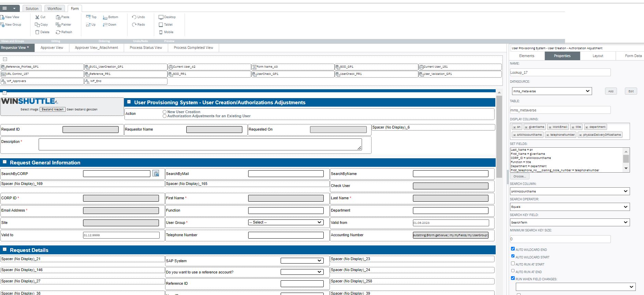Image resolution: width=644 pixels, height=295 pixels.
Task: Click the Choose... button under Set Fields
Action: click(519, 176)
